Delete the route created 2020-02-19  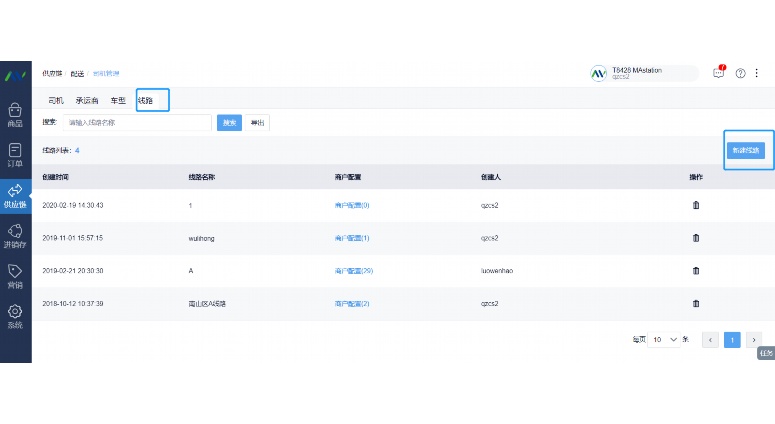click(696, 205)
